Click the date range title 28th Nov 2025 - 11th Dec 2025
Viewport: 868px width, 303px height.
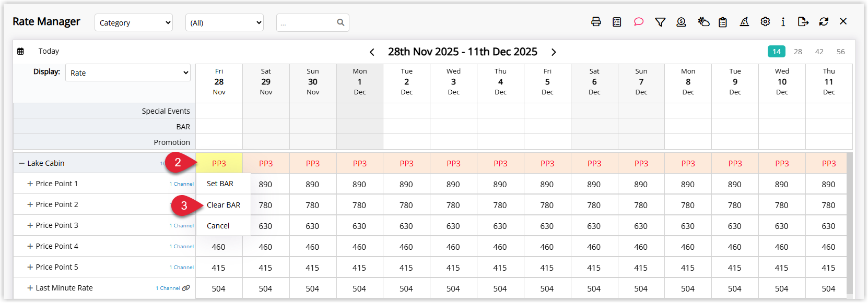click(x=463, y=52)
